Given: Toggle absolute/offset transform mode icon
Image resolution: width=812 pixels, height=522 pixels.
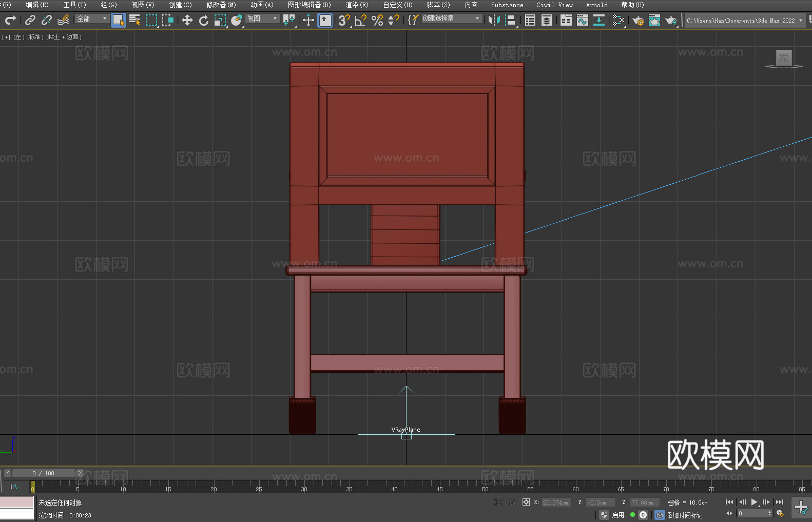Looking at the screenshot, I should point(526,502).
